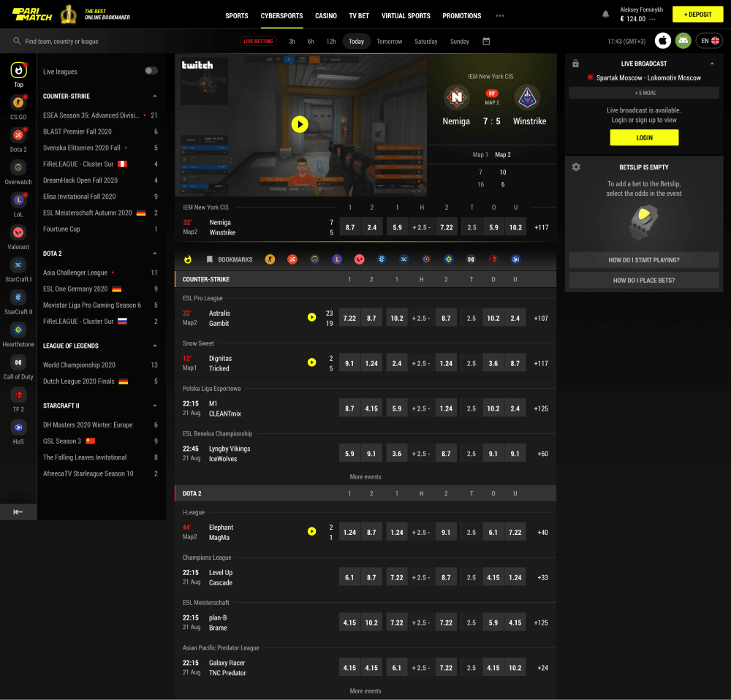Open How do I start playing

644,259
